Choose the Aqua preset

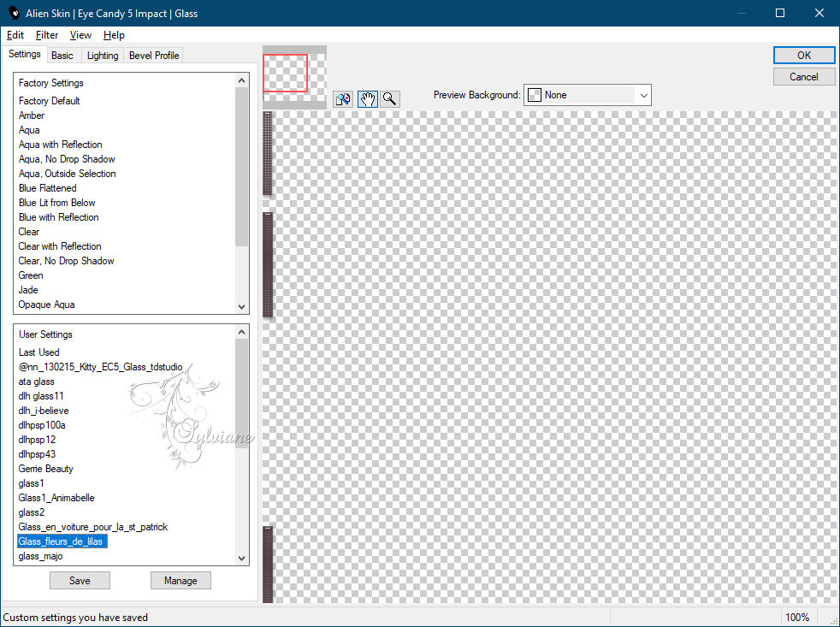pos(29,130)
